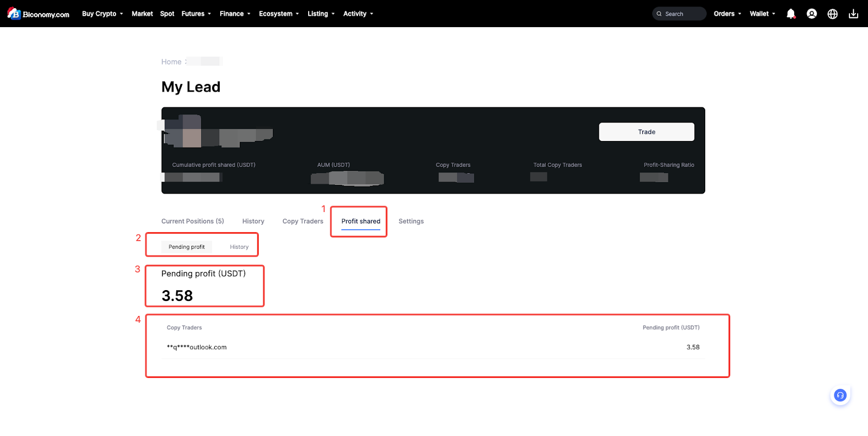The width and height of the screenshot is (868, 436).
Task: Focus the Search input field
Action: coord(679,14)
